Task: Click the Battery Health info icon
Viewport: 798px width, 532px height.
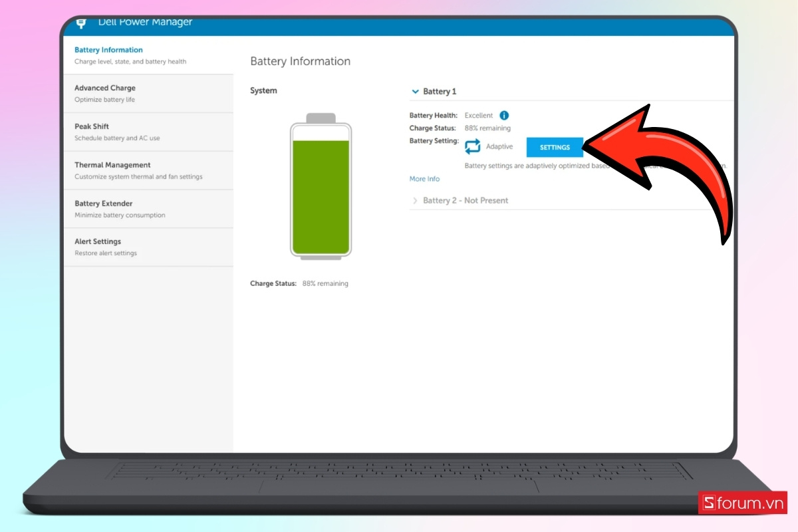Action: (x=504, y=116)
